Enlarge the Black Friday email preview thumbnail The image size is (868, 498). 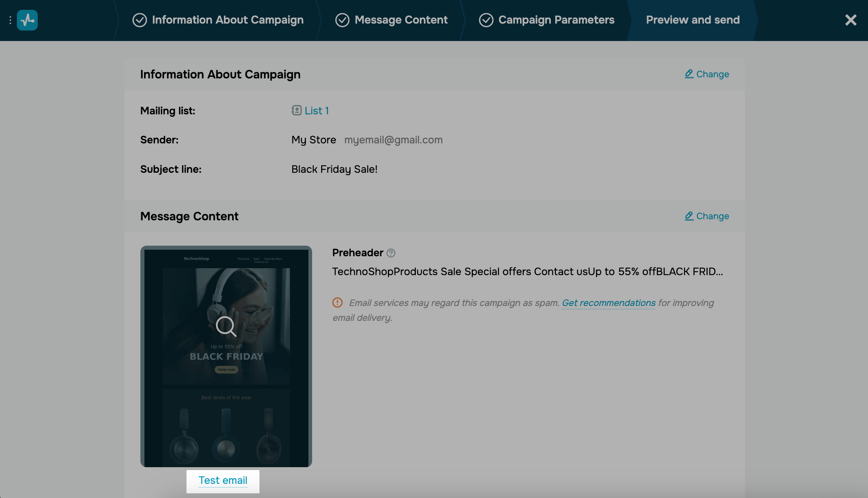[x=226, y=326]
